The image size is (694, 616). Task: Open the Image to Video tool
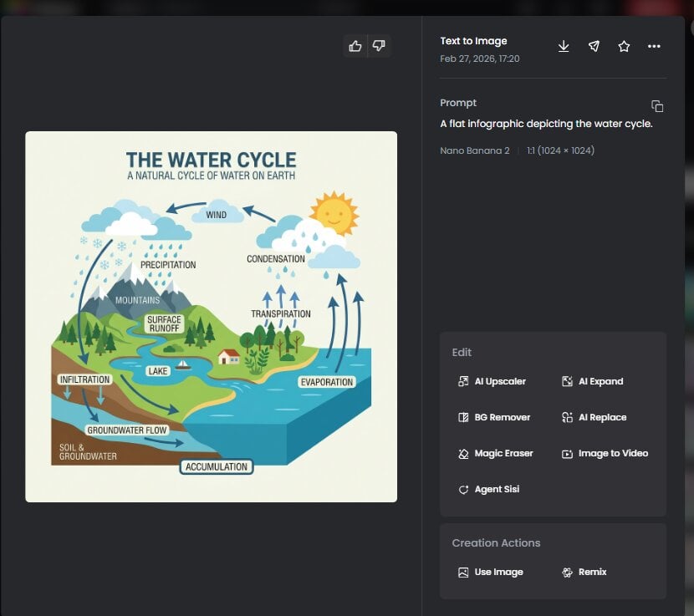(x=605, y=453)
